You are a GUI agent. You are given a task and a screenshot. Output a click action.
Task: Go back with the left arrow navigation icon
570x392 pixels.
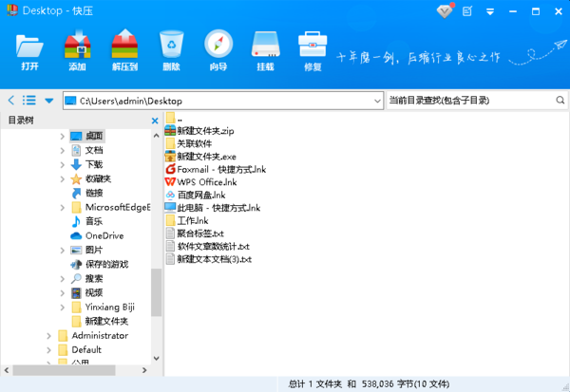tap(11, 101)
